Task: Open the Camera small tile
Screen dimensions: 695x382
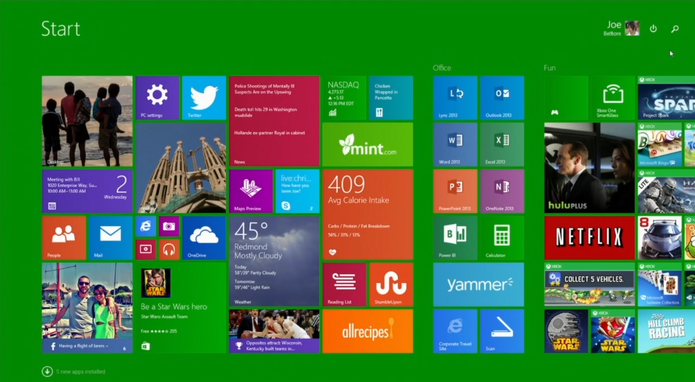Action: coord(169,226)
